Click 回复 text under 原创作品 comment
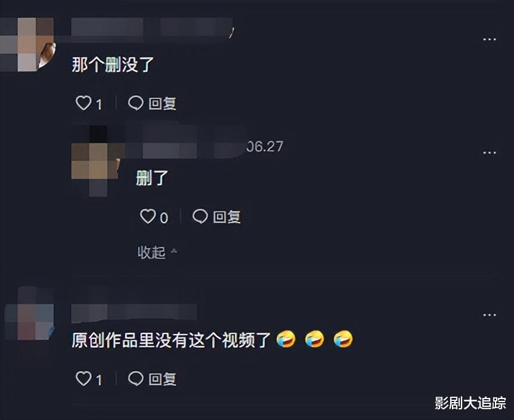Screen dimensions: 514x420 (x=163, y=379)
